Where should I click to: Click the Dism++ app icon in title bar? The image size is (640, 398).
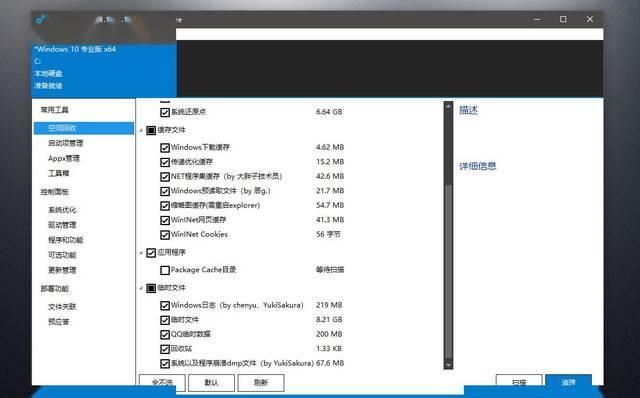(41, 19)
